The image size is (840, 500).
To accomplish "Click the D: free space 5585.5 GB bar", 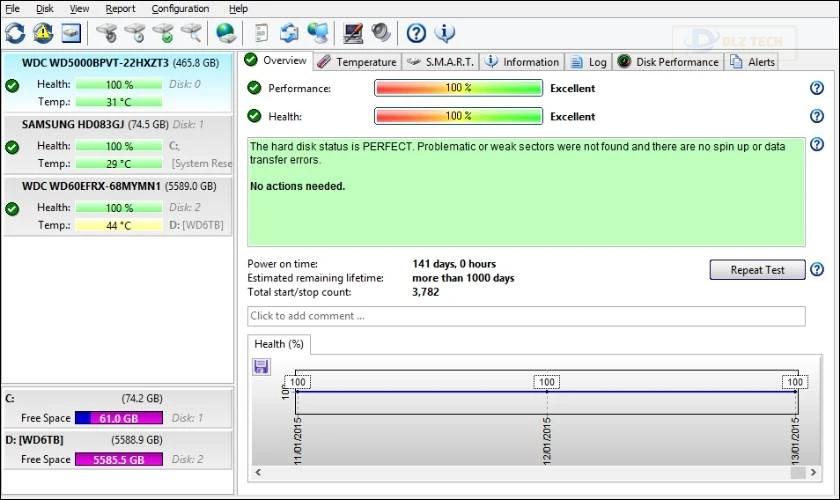I will tap(119, 459).
